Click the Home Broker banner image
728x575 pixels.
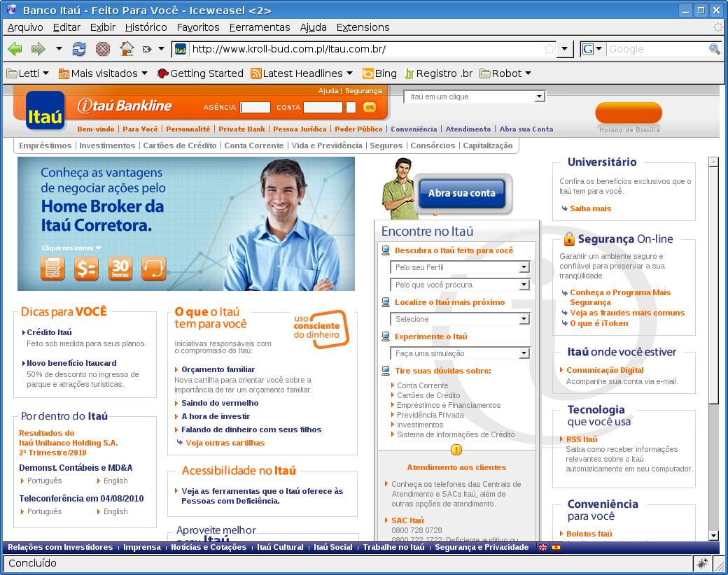pos(186,224)
